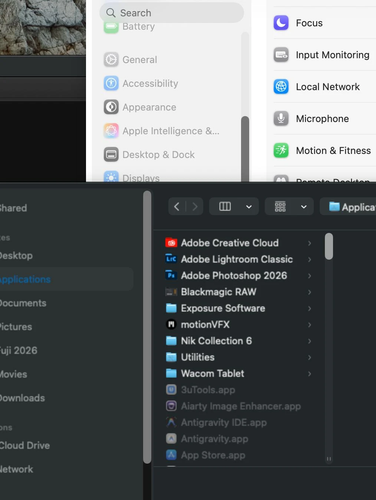Expand Adobe Creative Cloud folder chevron
Viewport: 376px width, 500px height.
click(309, 243)
